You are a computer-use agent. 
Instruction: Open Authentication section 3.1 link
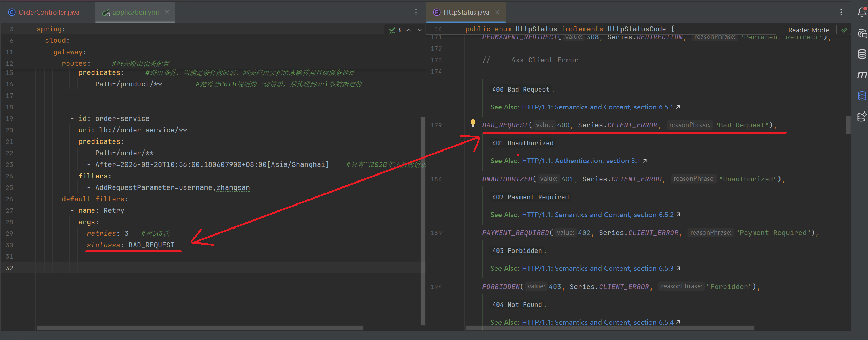pos(584,161)
